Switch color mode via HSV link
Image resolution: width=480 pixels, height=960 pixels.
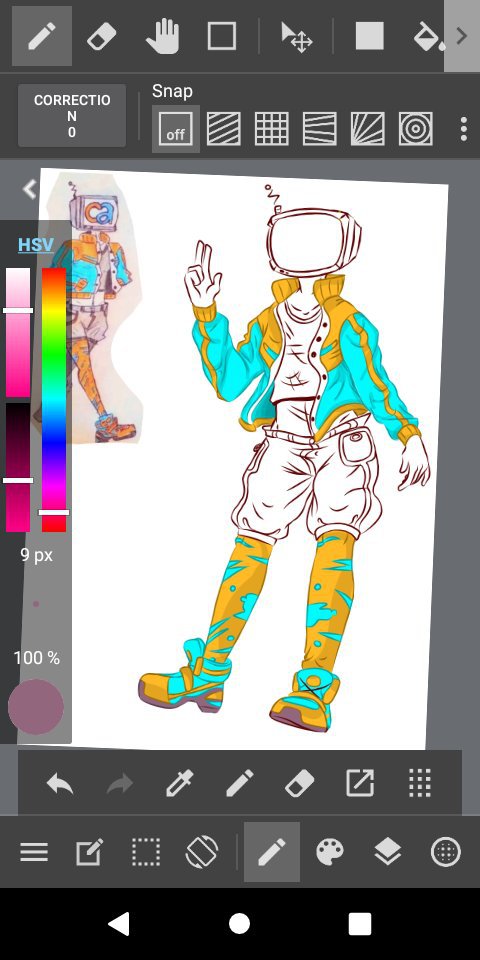point(36,245)
